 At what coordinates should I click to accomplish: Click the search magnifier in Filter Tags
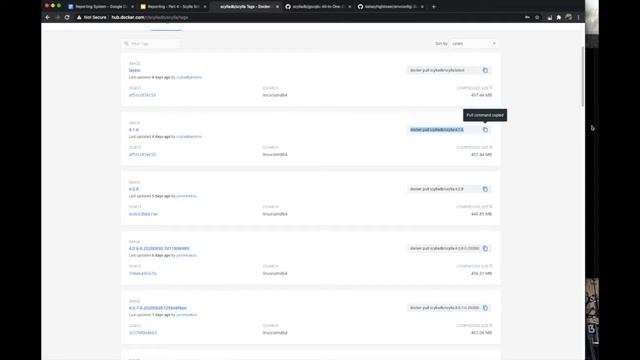pyautogui.click(x=127, y=43)
